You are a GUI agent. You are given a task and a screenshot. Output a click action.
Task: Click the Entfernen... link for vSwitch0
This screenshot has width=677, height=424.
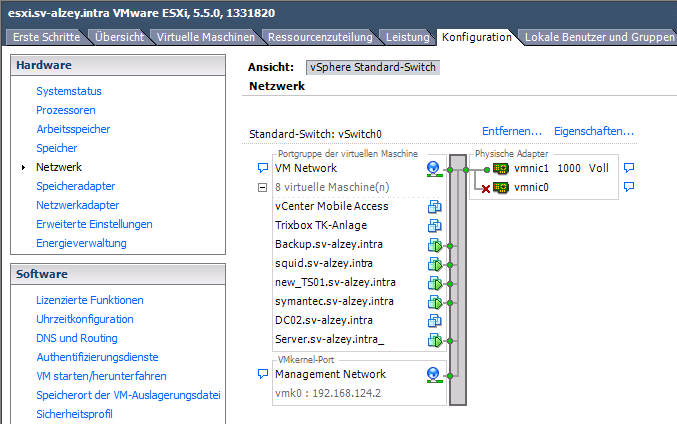tap(512, 131)
